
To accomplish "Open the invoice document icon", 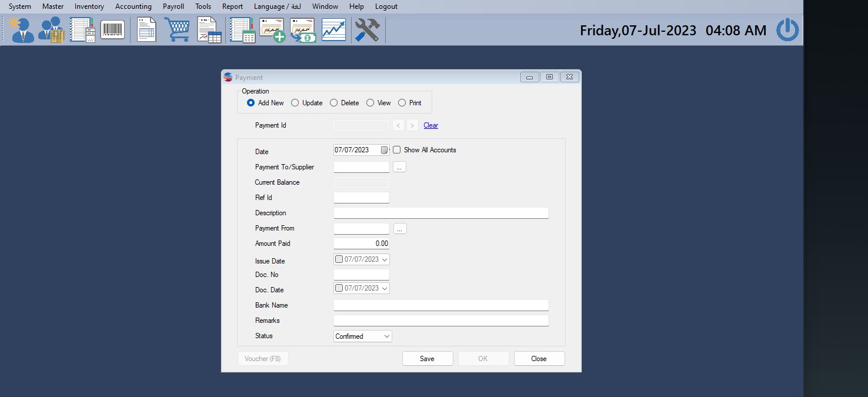I will pyautogui.click(x=146, y=29).
